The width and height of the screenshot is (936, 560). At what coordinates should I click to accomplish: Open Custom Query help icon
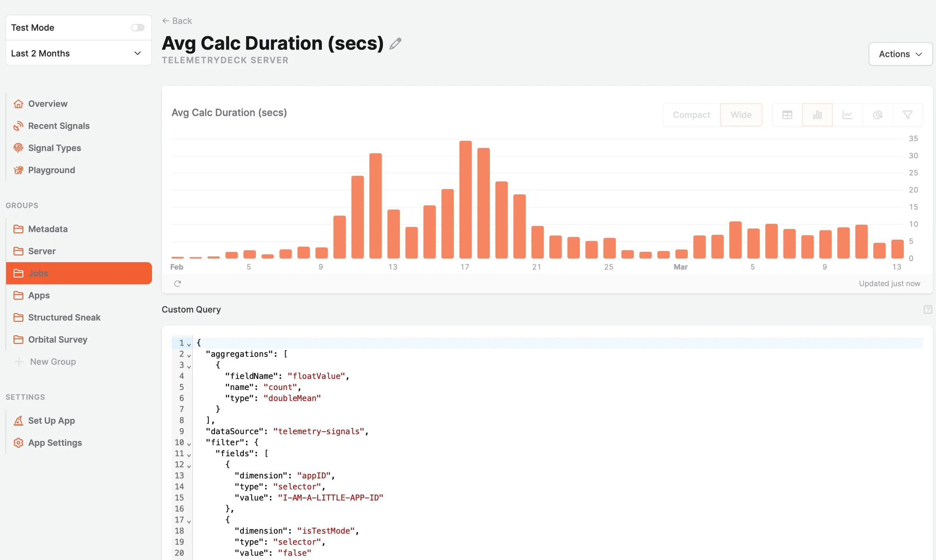click(x=928, y=309)
